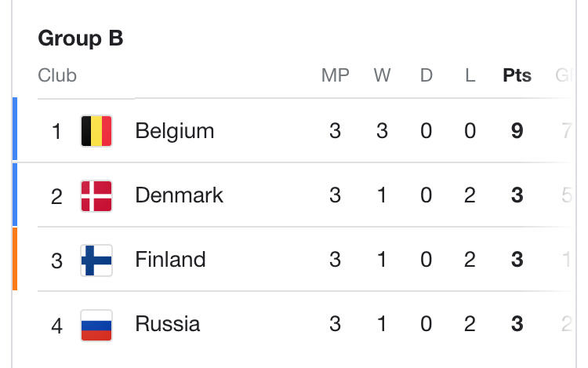Click the Russia flag icon
588x368 pixels.
[x=96, y=324]
